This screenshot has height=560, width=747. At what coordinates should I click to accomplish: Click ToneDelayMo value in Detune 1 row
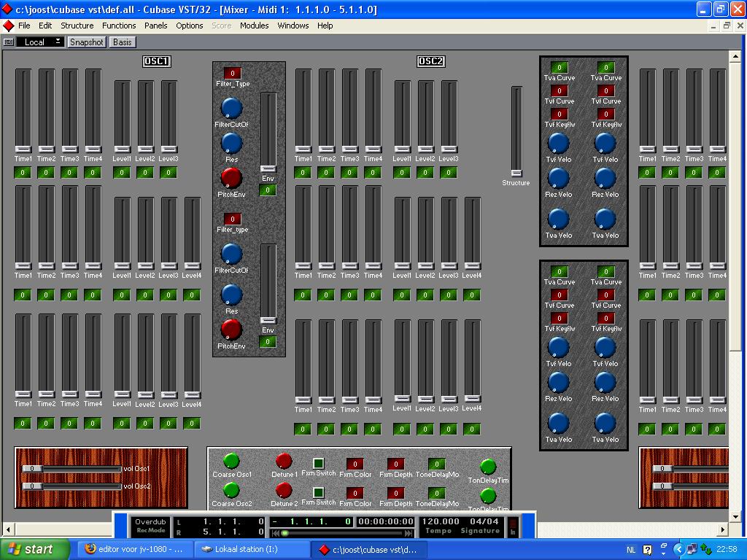pyautogui.click(x=437, y=464)
